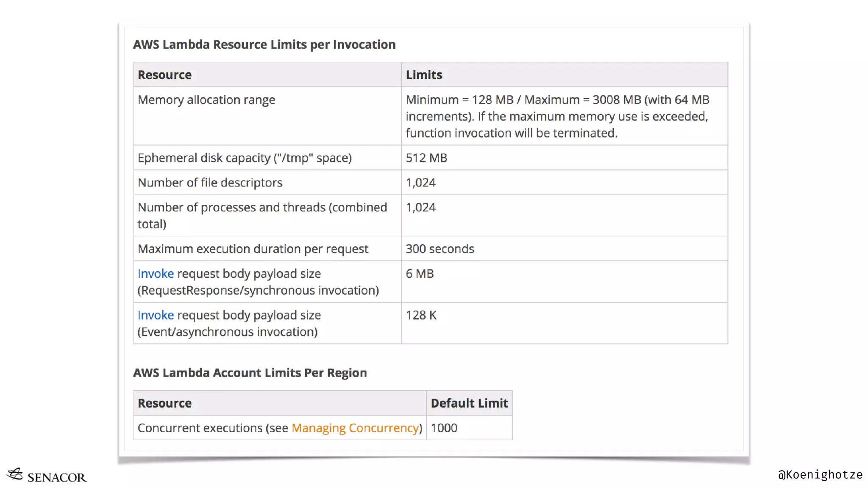Click the @Koenighotze handle text

tap(820, 474)
